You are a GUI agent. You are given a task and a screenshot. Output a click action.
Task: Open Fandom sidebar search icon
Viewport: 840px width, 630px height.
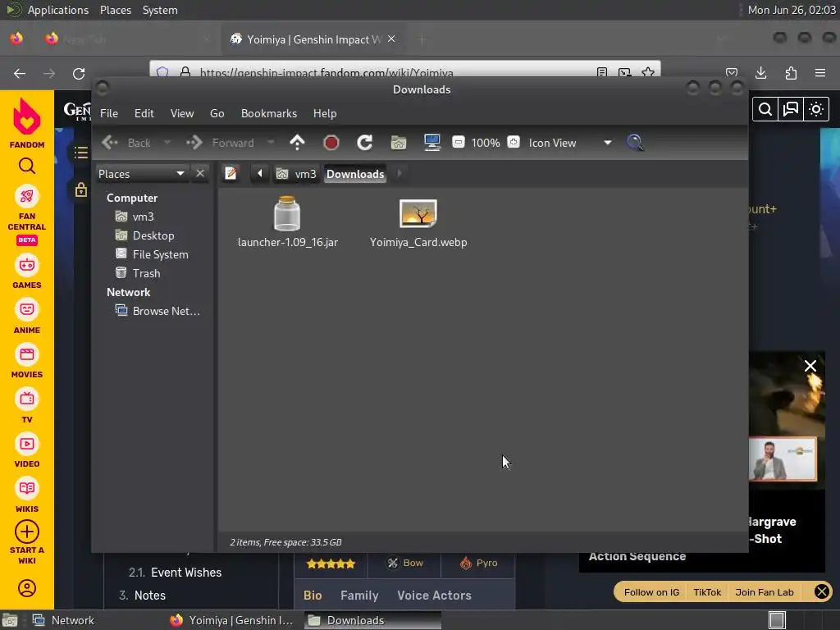tap(27, 166)
